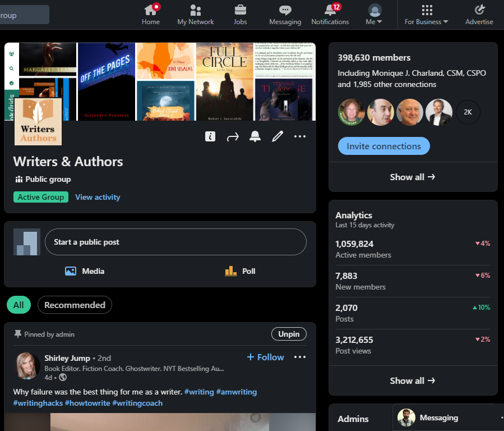Show all analytics
Image resolution: width=504 pixels, height=431 pixels.
pos(413,380)
